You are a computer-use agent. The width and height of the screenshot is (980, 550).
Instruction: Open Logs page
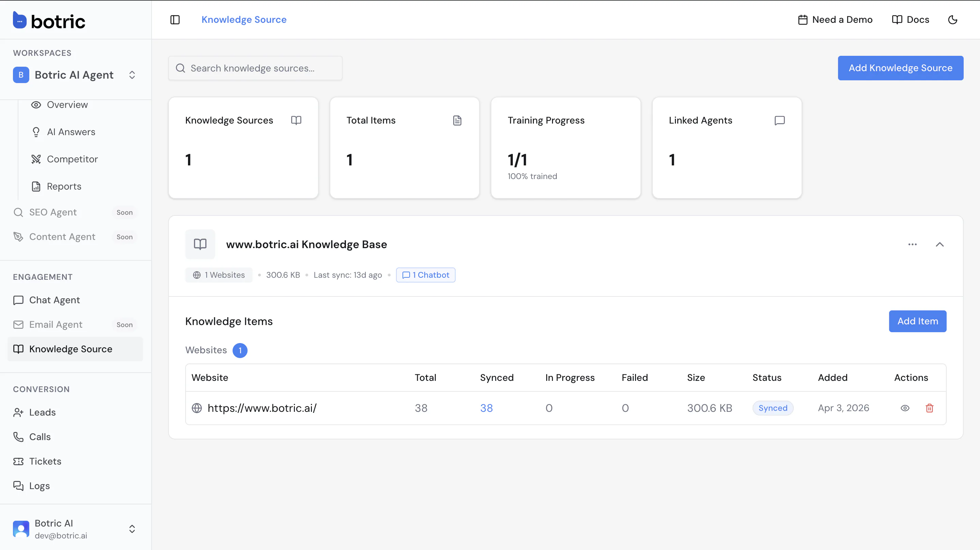[x=75, y=486]
